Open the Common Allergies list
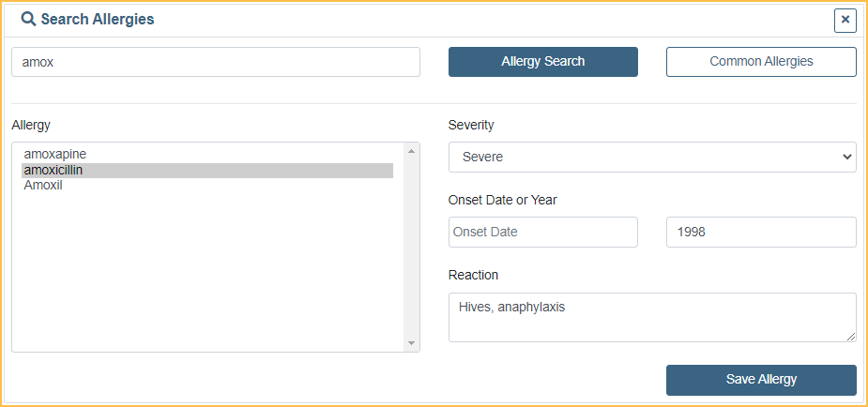Image resolution: width=868 pixels, height=407 pixels. pos(761,62)
